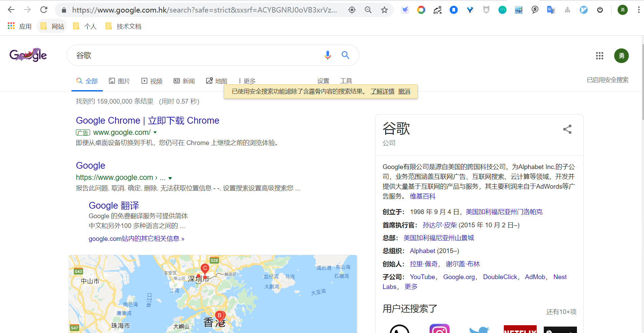Open the 技术文档 bookmark folder

coord(123,26)
